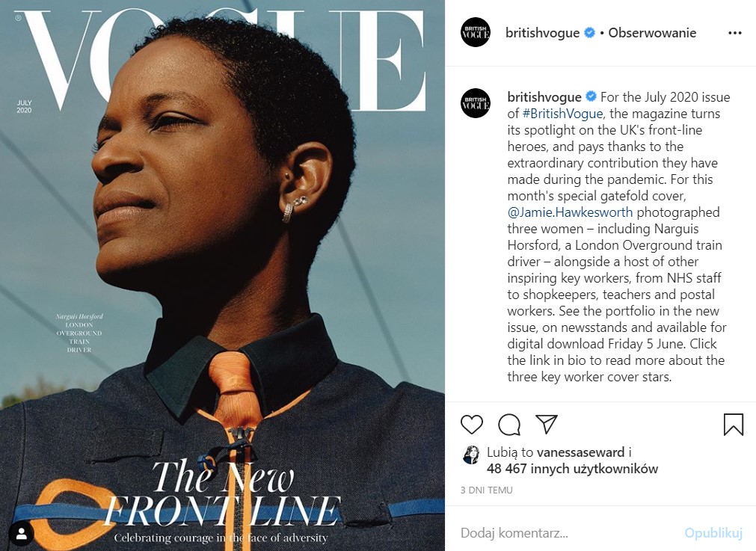Click the British Vogue avatar beside caption
The image size is (756, 551).
[x=476, y=103]
